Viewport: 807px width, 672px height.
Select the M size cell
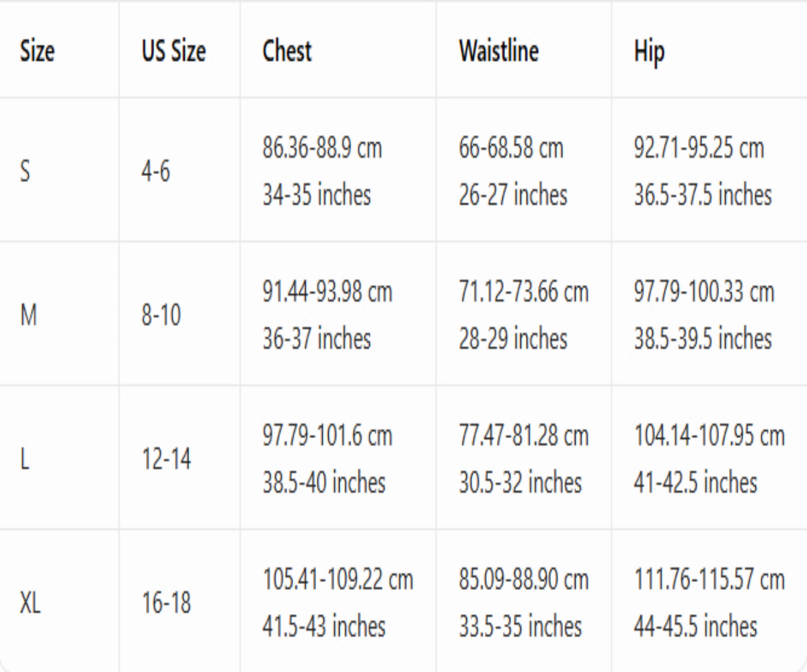click(x=30, y=315)
